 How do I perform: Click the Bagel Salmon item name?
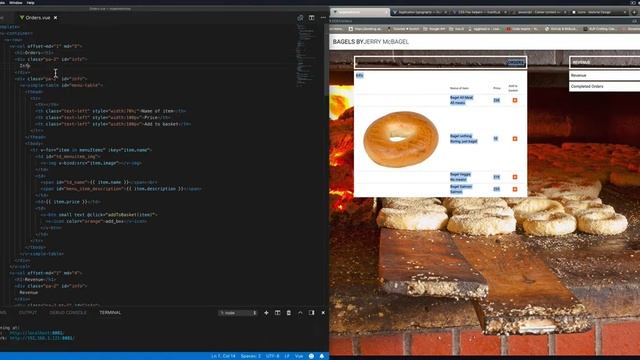coord(461,187)
